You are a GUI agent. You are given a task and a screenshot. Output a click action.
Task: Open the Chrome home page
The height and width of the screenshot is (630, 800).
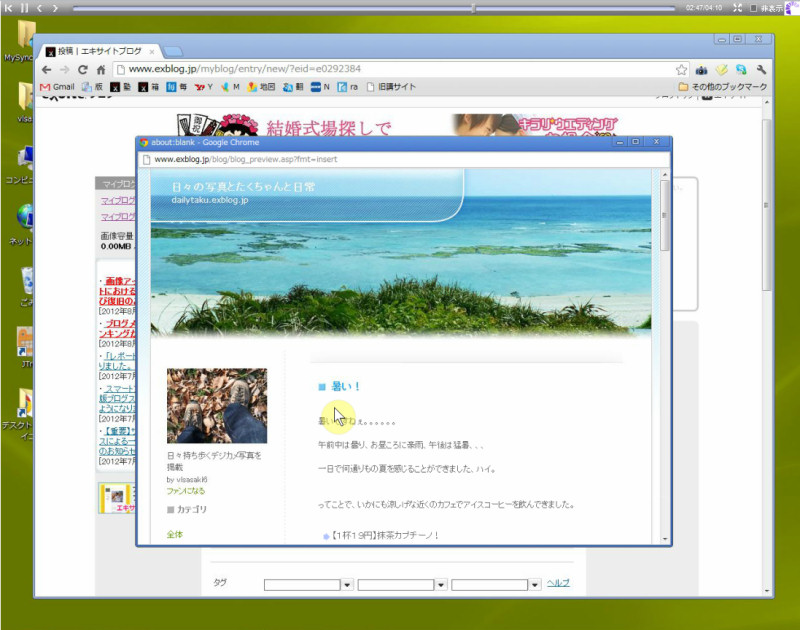click(x=101, y=69)
